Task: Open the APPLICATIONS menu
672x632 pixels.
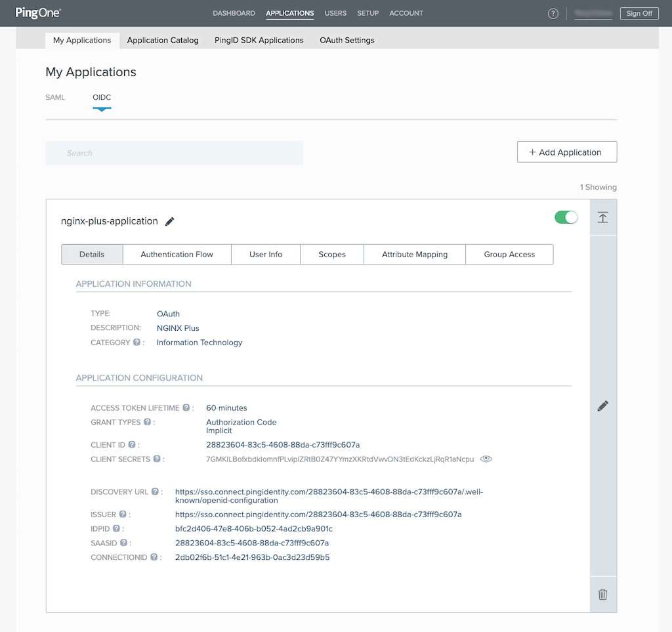Action: (x=289, y=13)
